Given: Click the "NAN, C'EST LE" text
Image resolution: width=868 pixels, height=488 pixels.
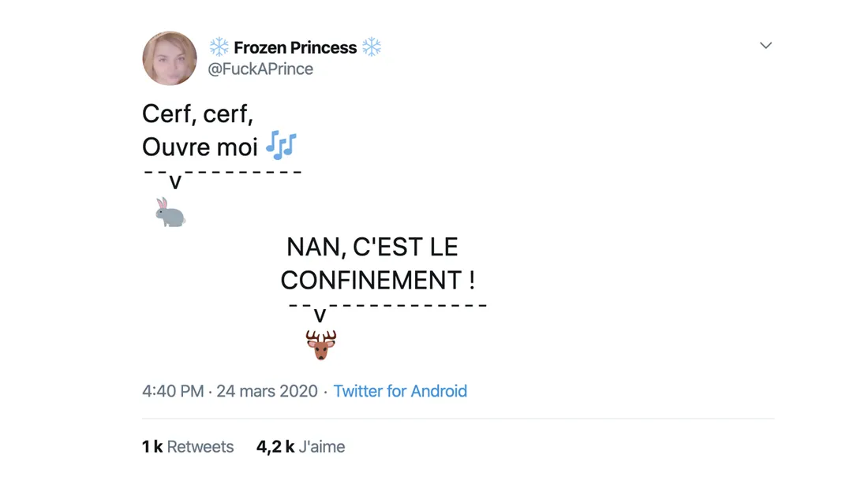Looking at the screenshot, I should pos(372,247).
